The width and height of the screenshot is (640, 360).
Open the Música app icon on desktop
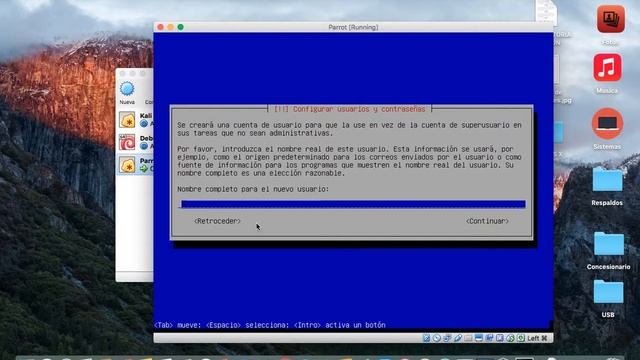click(607, 67)
